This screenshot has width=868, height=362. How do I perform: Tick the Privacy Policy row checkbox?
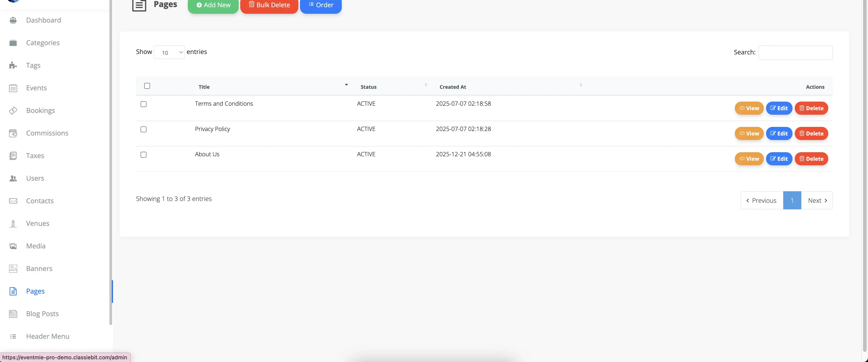144,129
